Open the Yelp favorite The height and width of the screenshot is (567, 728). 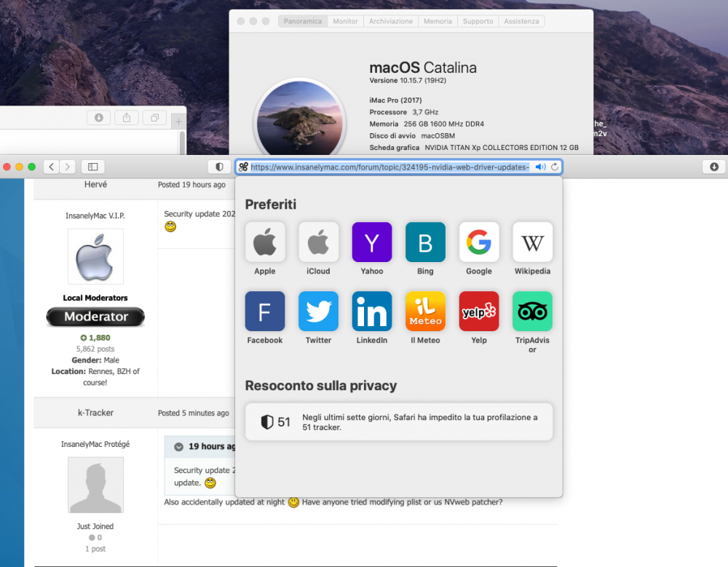tap(479, 311)
